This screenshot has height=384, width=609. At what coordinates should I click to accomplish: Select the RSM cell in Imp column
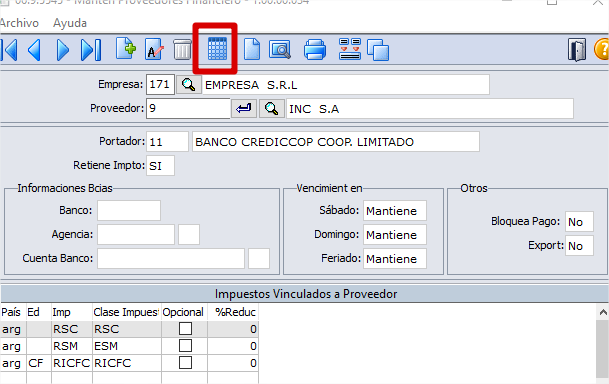click(71, 346)
